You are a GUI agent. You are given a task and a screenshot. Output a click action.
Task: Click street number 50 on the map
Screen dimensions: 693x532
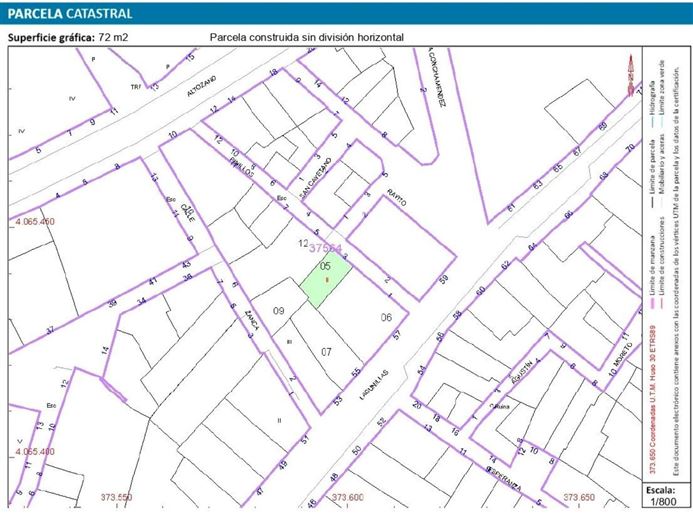coord(356,451)
